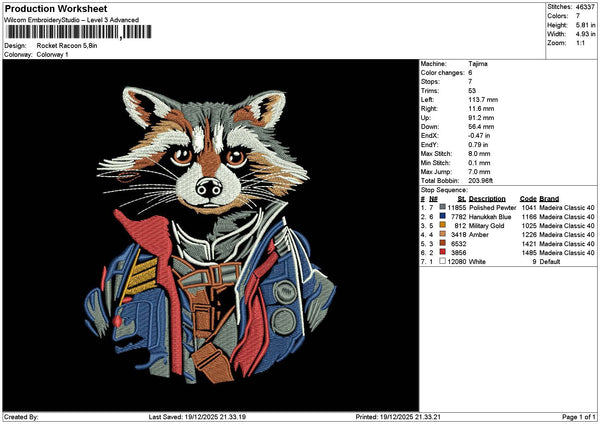Click the EndX value "-0.47 in"
The height and width of the screenshot is (424, 600).
tap(479, 136)
